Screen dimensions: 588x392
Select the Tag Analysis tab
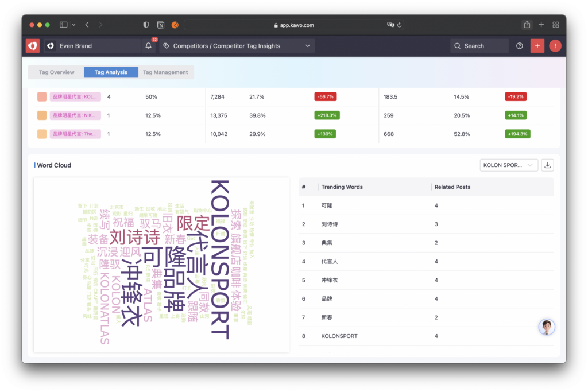[111, 72]
